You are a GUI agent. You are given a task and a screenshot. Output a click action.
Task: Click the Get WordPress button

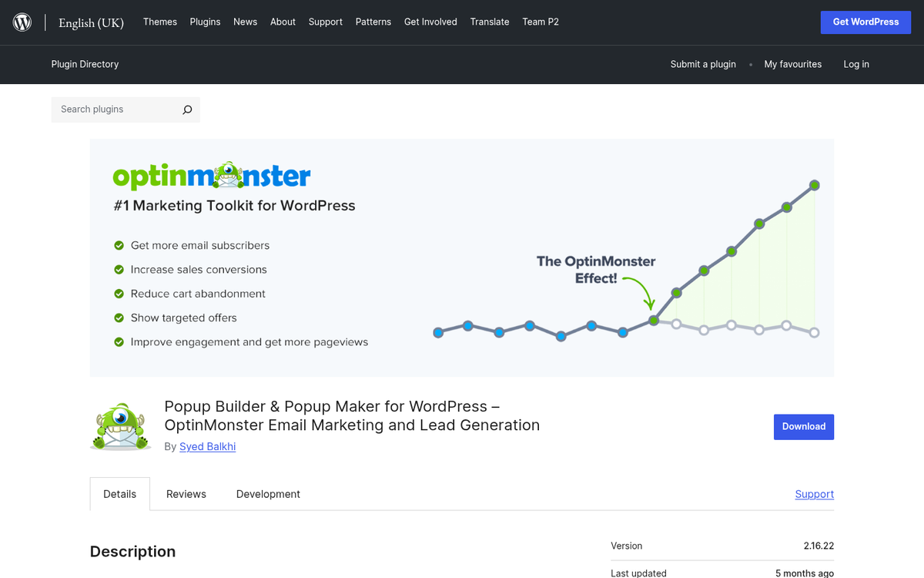[865, 22]
